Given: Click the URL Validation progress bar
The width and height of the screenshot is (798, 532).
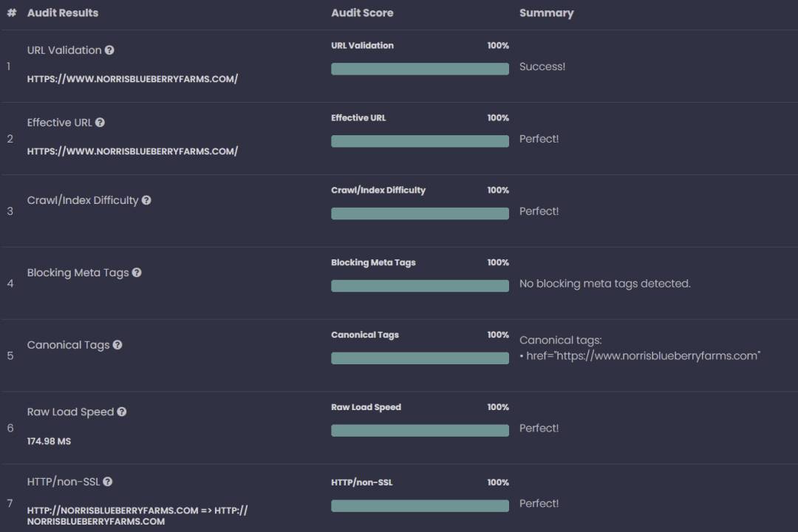Looking at the screenshot, I should [x=420, y=68].
